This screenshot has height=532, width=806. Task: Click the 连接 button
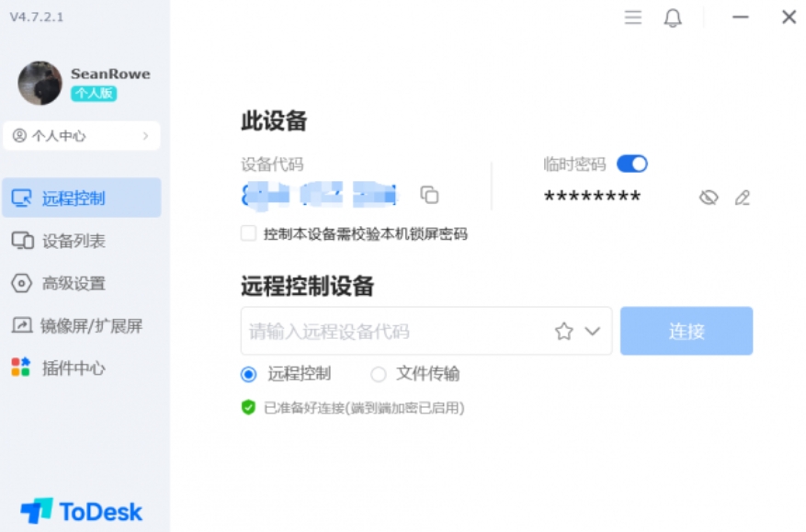[687, 331]
